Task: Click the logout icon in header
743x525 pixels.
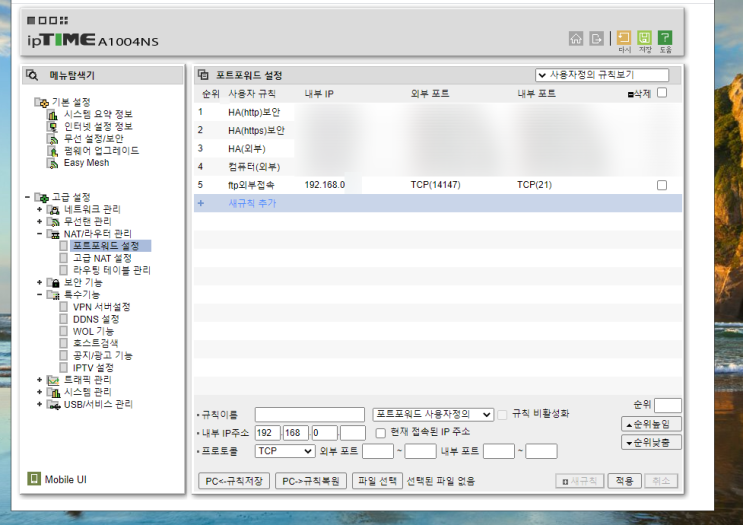Action: 596,38
